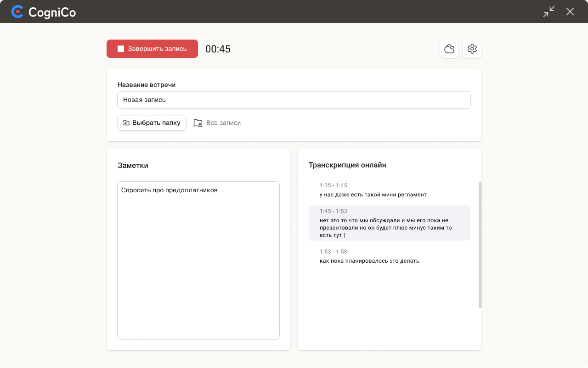Screen dimensions: 588x368
Task: Click the window restore arrows icon
Action: pos(548,11)
